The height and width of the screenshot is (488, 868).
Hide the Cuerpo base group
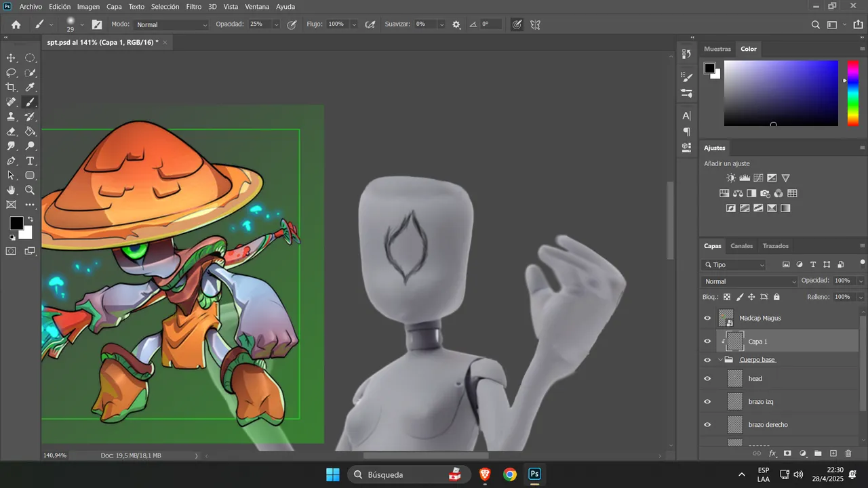[x=707, y=360]
